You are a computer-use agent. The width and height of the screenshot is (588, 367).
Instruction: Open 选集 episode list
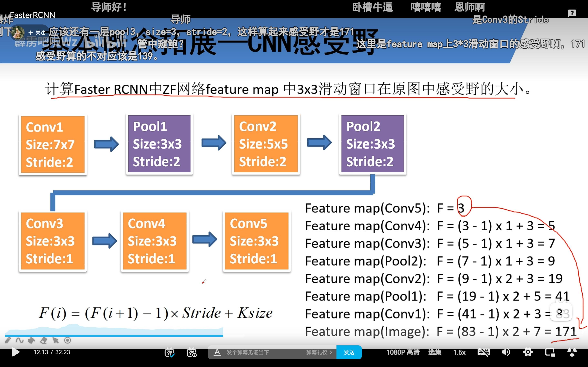434,352
